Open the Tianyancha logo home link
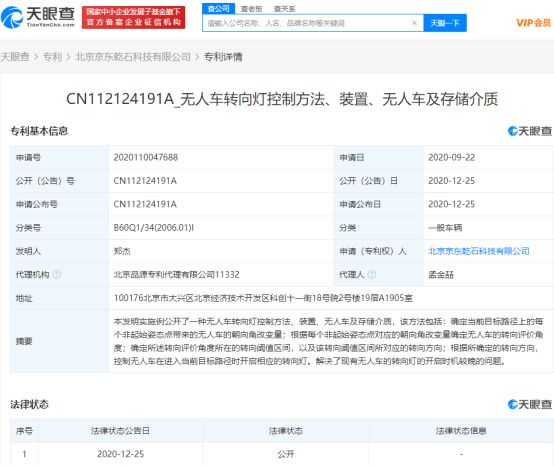554x466 pixels. tap(38, 17)
